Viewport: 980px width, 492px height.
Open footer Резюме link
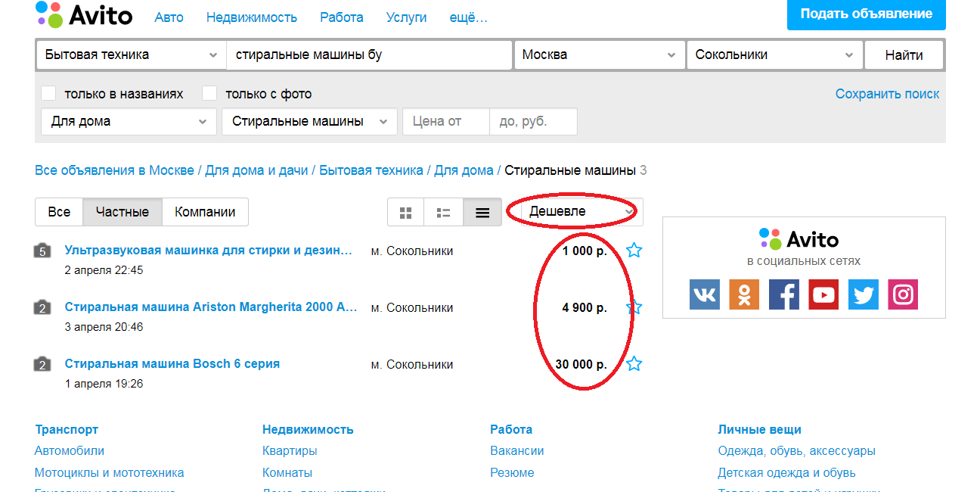tap(512, 472)
